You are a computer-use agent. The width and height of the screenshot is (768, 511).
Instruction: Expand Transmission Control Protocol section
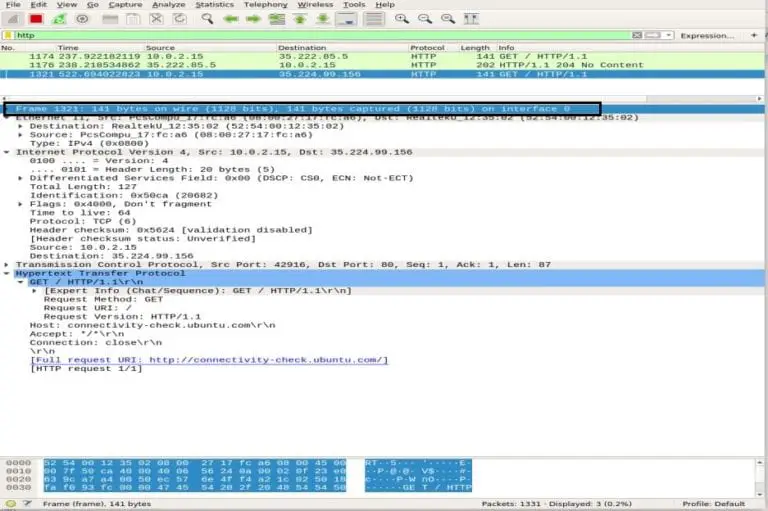(6, 265)
